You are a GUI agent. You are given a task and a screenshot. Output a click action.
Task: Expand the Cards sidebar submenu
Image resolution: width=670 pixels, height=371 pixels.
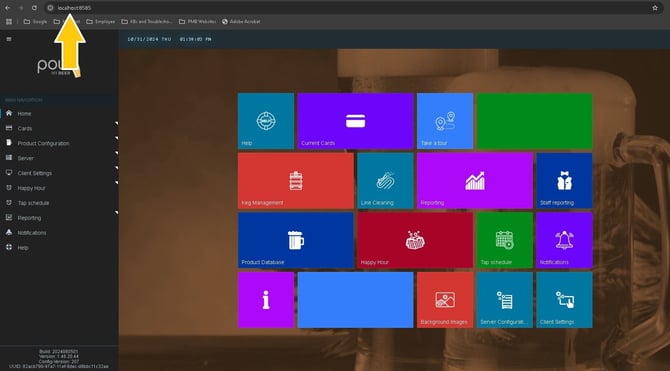pyautogui.click(x=59, y=128)
